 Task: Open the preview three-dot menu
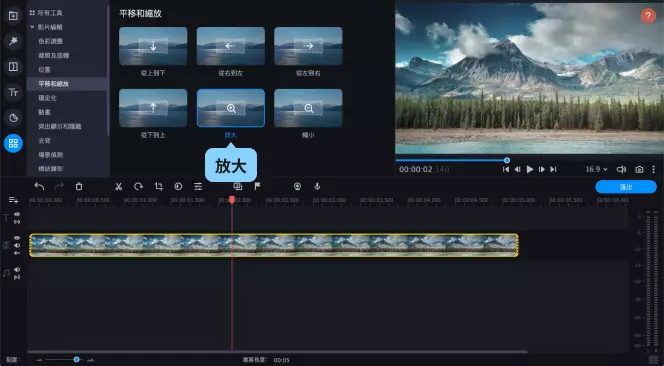pos(653,169)
